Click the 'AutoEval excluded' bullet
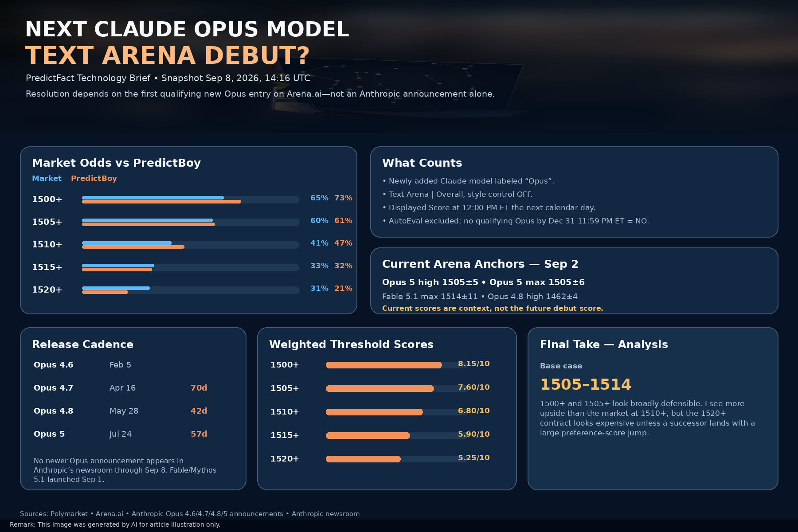798x532 pixels. click(516, 221)
